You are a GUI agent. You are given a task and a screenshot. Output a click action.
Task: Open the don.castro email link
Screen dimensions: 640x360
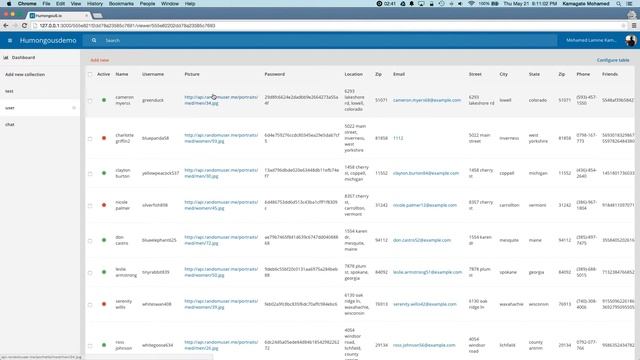[x=422, y=240]
